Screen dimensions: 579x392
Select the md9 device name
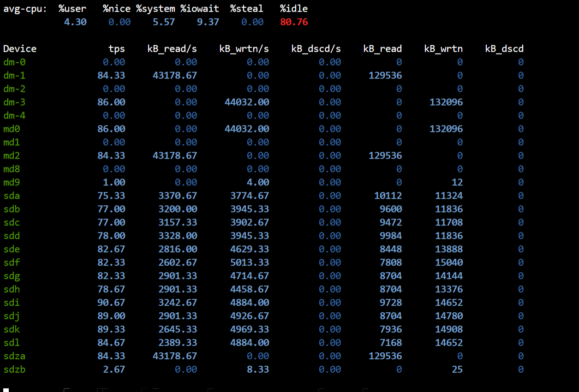point(12,183)
